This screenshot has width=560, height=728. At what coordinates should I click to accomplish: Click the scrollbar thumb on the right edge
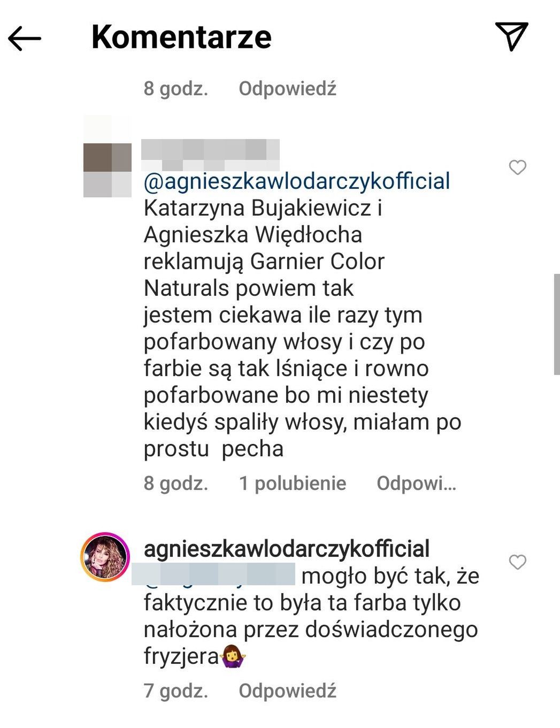[x=556, y=324]
